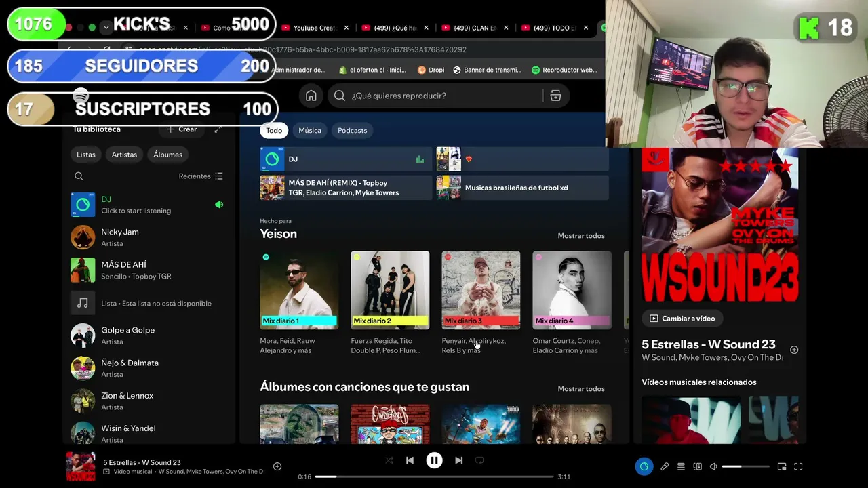Screen dimensions: 868x488
Task: Toggle the DJ view button in player bar
Action: tap(644, 466)
